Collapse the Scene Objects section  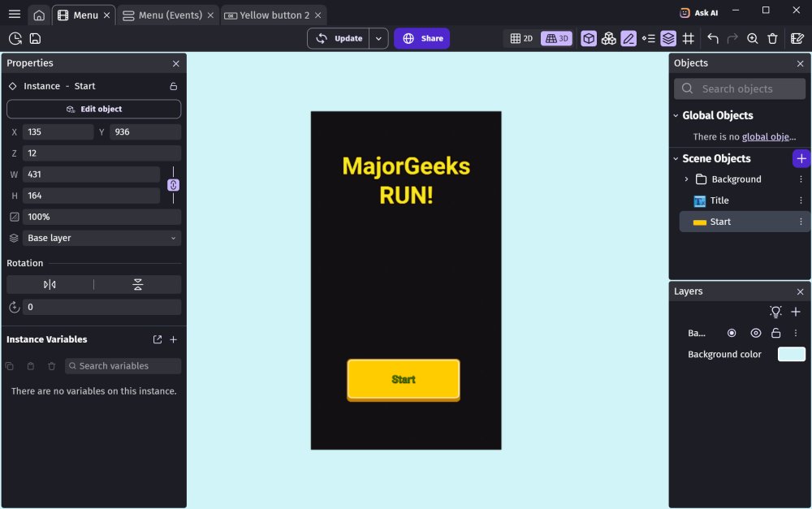coord(676,158)
